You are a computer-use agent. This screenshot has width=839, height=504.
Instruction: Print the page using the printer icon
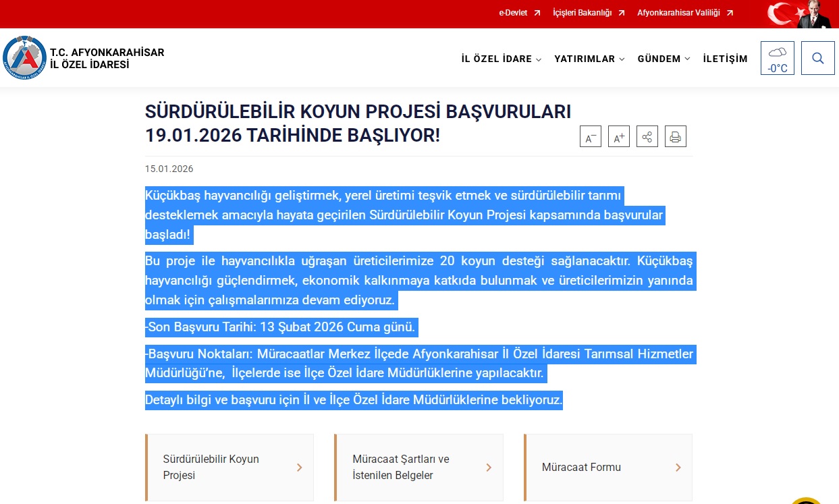(675, 137)
